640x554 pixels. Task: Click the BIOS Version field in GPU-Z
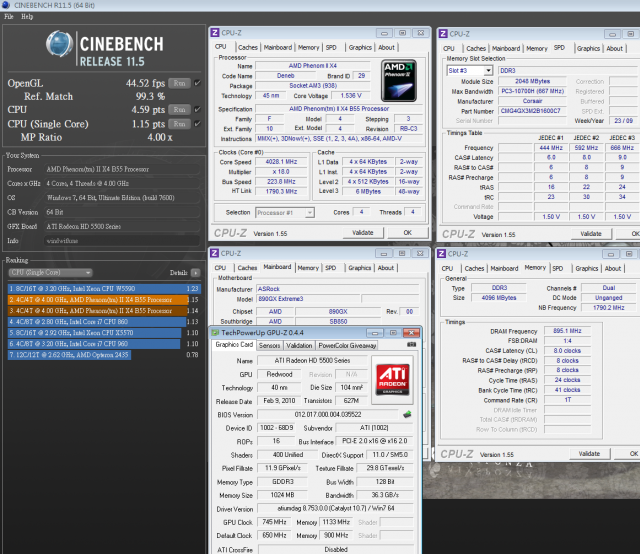(x=328, y=415)
